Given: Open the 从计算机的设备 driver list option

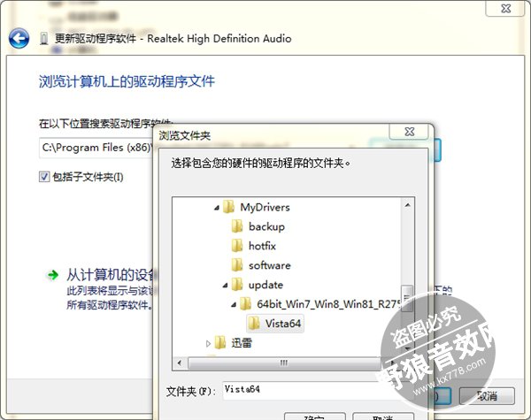Looking at the screenshot, I should pos(110,275).
